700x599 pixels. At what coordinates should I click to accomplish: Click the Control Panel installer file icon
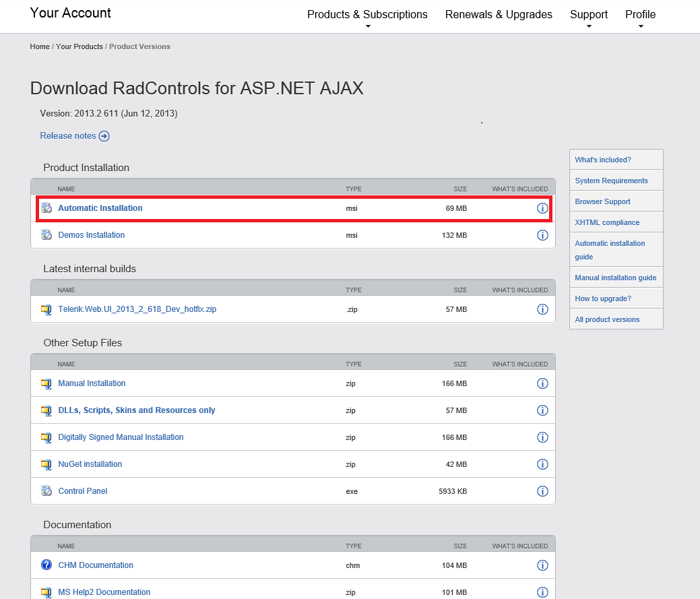click(x=46, y=491)
